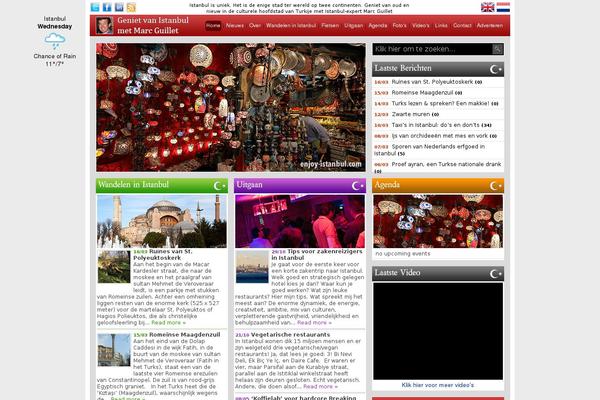Open 'Turks lezen & spreken? Een makkie!' post
Viewport: 600px width, 400px height.
440,103
